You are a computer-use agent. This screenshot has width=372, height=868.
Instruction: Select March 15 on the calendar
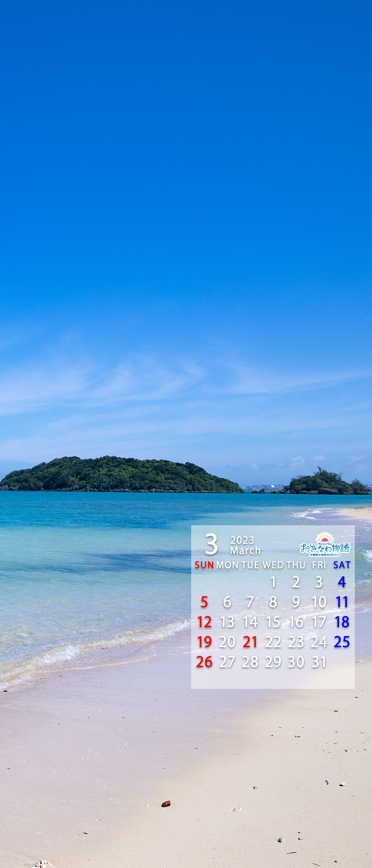[x=273, y=622]
